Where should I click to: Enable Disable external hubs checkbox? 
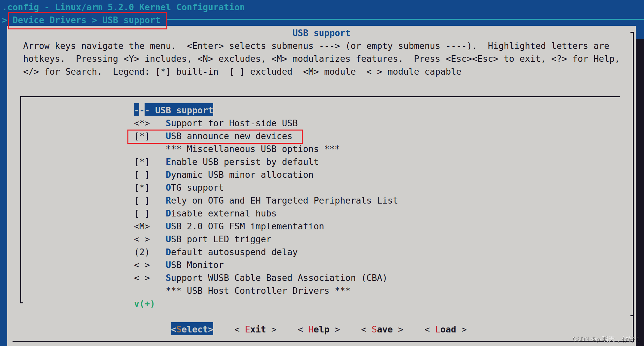click(x=142, y=213)
